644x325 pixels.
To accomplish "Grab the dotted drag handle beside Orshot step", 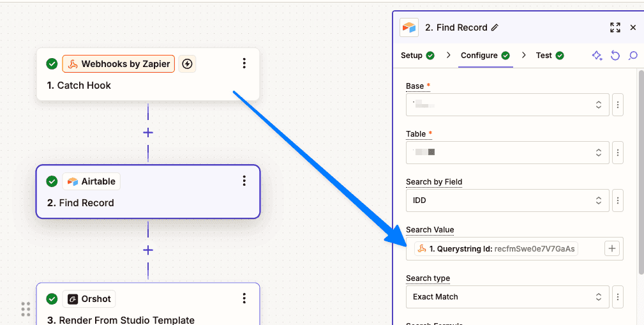I will (x=26, y=308).
